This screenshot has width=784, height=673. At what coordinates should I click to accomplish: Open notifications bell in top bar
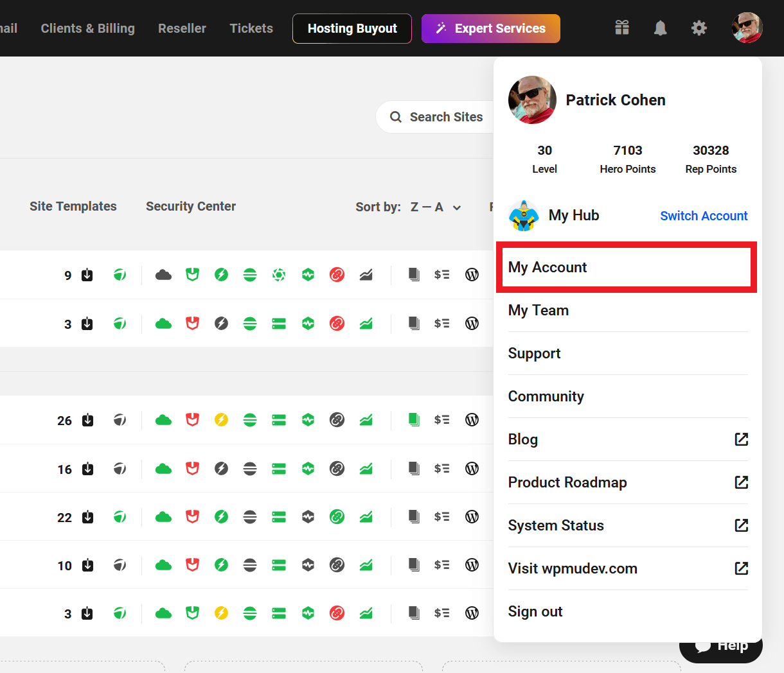point(660,28)
